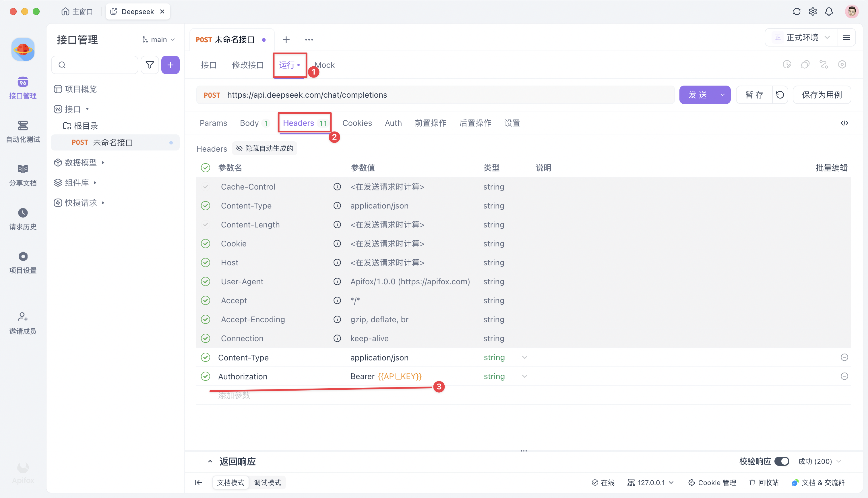Image resolution: width=868 pixels, height=498 pixels.
Task: Open 请求历史 in the left sidebar
Action: pos(23,219)
